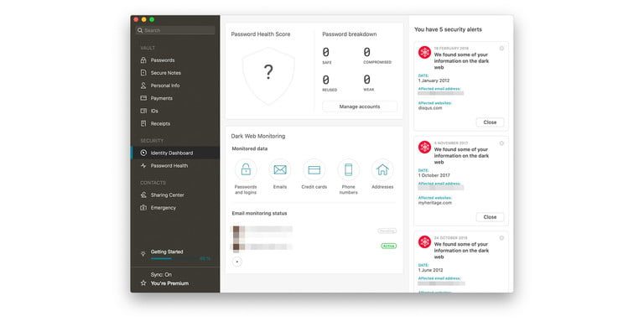Click the Premium star icon

tap(143, 283)
